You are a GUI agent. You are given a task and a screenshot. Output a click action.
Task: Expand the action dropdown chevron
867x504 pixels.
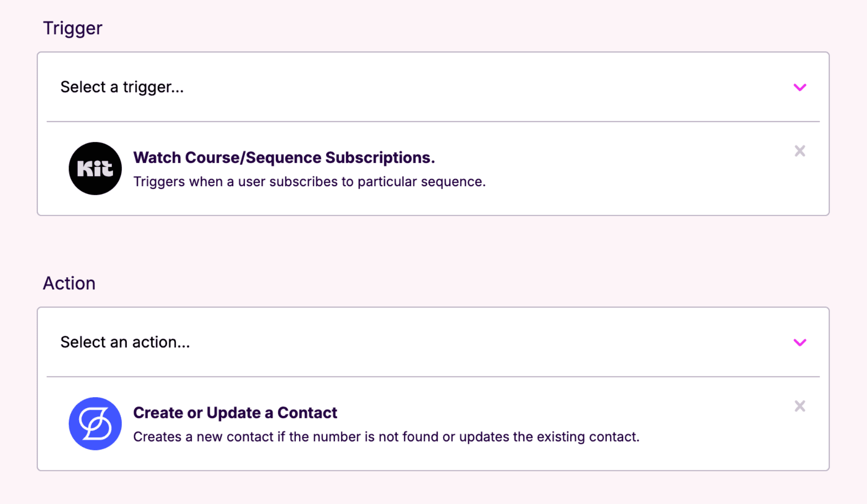(800, 342)
